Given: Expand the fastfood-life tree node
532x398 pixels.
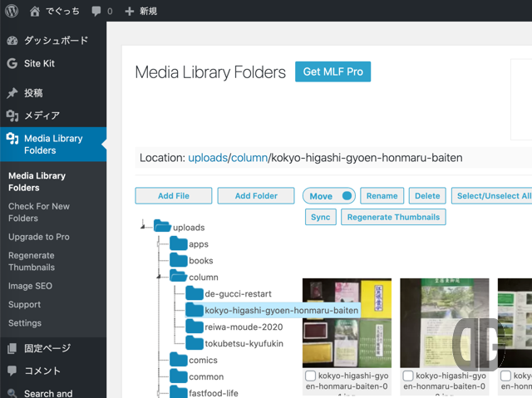Looking at the screenshot, I should (159, 393).
